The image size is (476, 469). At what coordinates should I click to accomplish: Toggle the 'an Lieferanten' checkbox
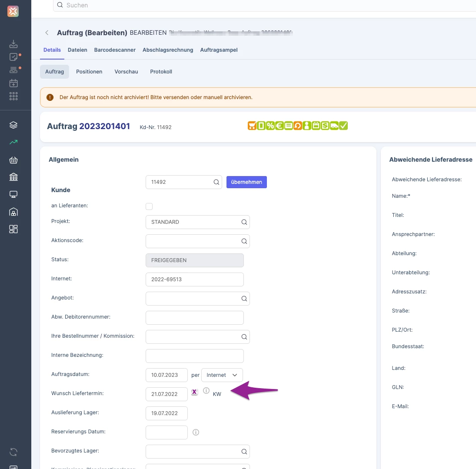pos(149,206)
